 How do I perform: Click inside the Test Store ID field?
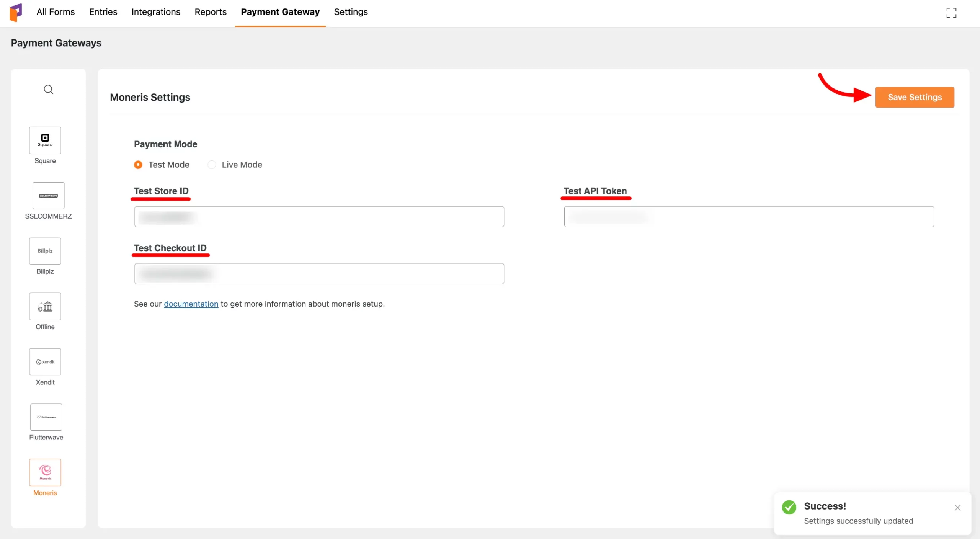[x=318, y=216]
